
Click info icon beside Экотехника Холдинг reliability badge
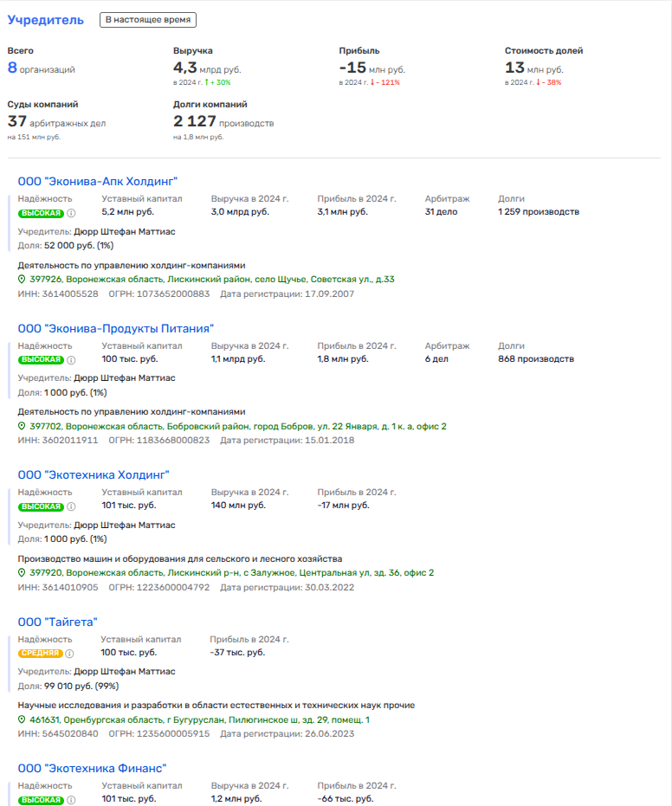[72, 506]
